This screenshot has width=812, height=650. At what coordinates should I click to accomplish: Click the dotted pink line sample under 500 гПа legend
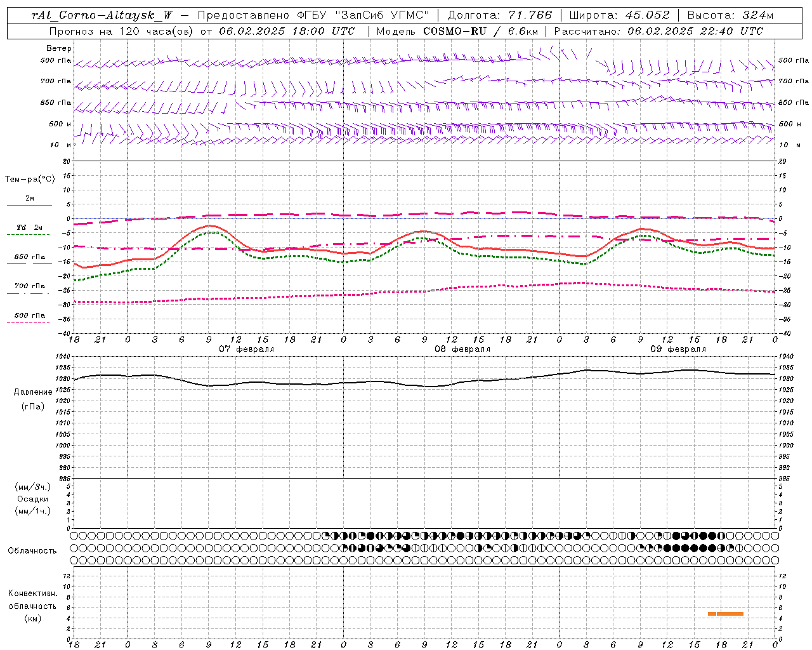tap(28, 322)
